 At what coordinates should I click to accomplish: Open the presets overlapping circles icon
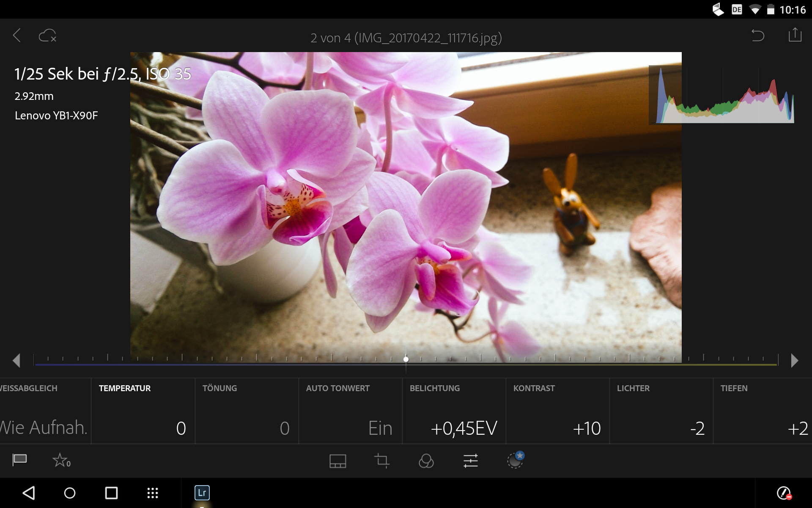tap(426, 461)
